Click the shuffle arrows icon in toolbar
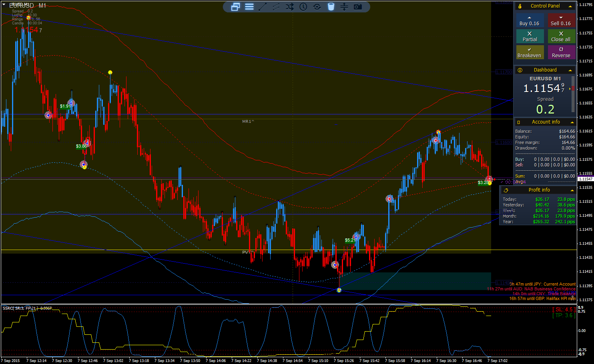594x364 pixels. click(x=290, y=7)
